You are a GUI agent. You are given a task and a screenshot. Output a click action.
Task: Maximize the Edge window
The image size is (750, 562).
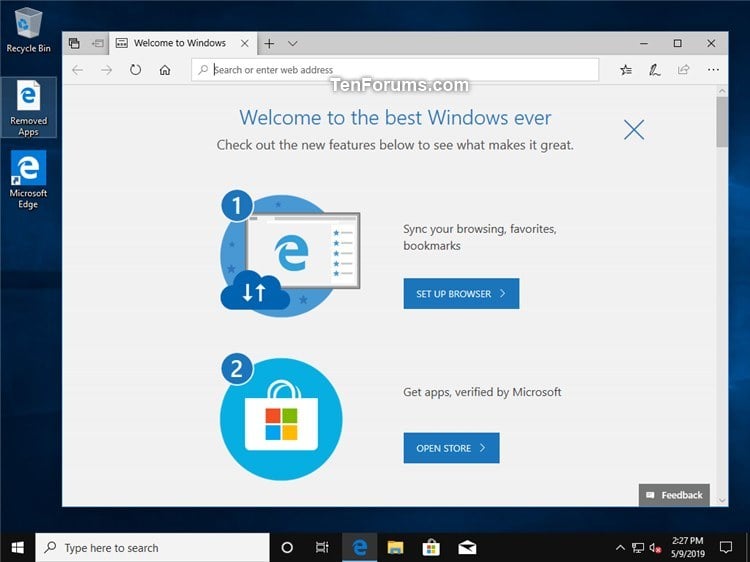(678, 44)
